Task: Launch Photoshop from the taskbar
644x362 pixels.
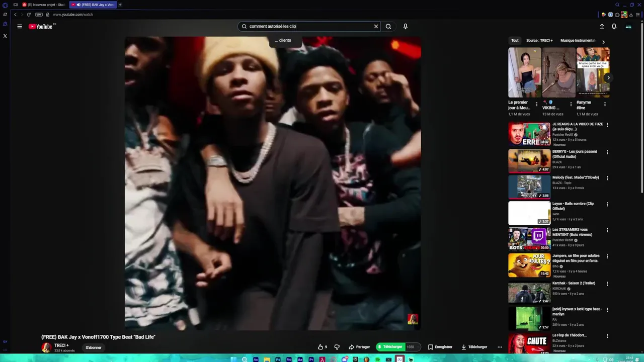Action: pyautogui.click(x=278, y=359)
